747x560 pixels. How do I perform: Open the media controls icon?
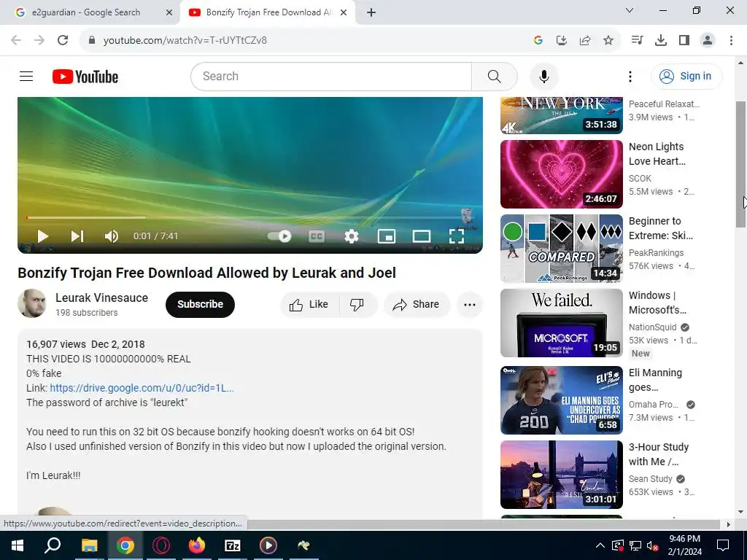point(637,41)
